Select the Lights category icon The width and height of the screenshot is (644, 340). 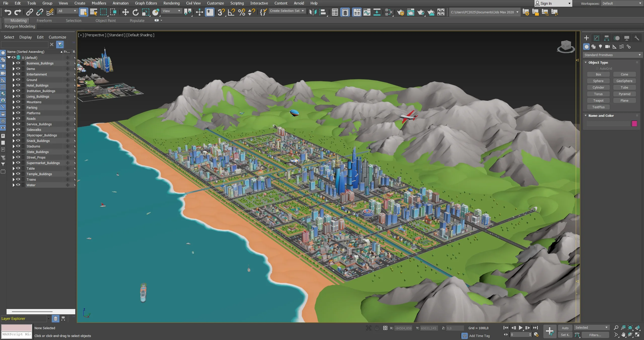pos(600,47)
